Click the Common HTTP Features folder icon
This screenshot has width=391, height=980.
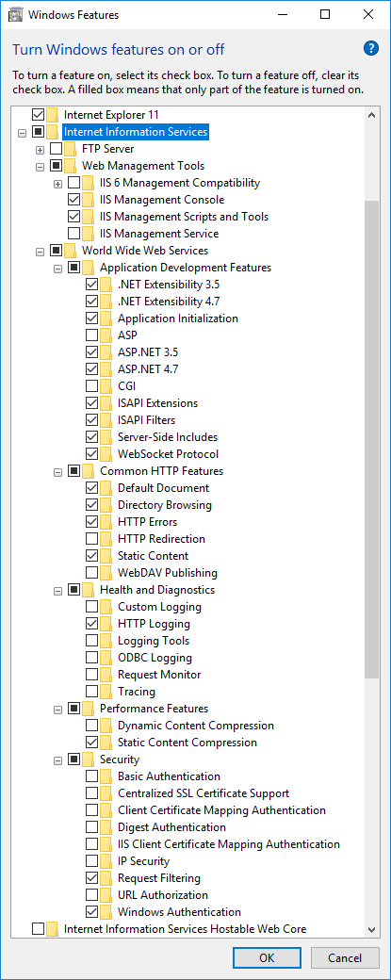pyautogui.click(x=88, y=471)
